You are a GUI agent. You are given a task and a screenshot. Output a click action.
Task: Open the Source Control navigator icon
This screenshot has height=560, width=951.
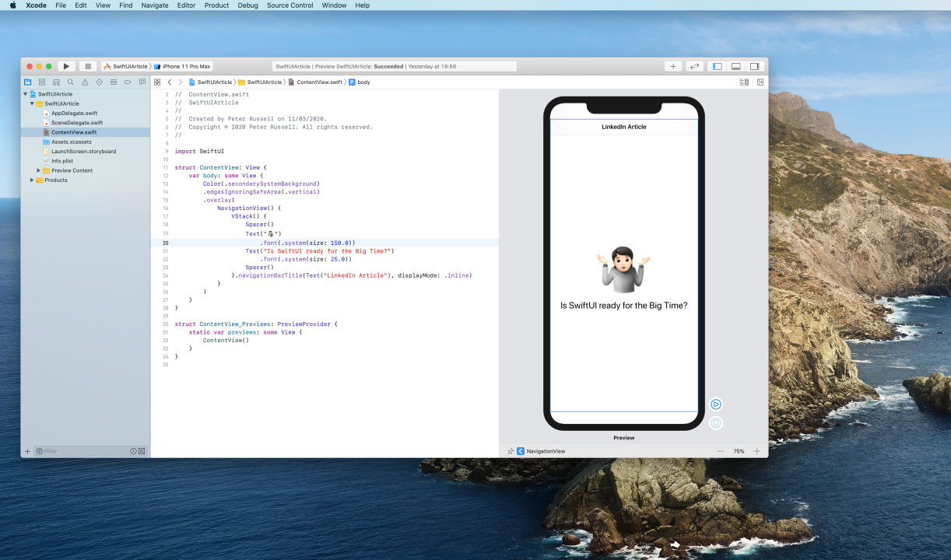click(42, 82)
